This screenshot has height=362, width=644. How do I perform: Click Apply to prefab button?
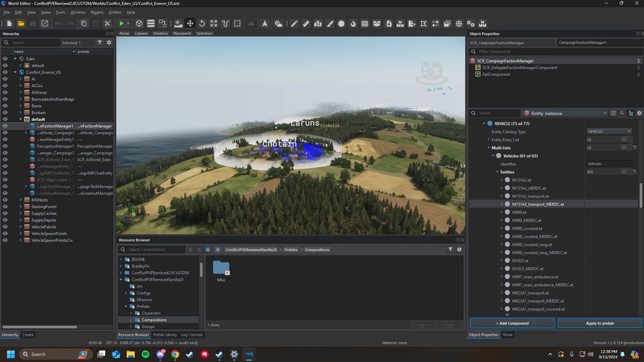click(599, 323)
